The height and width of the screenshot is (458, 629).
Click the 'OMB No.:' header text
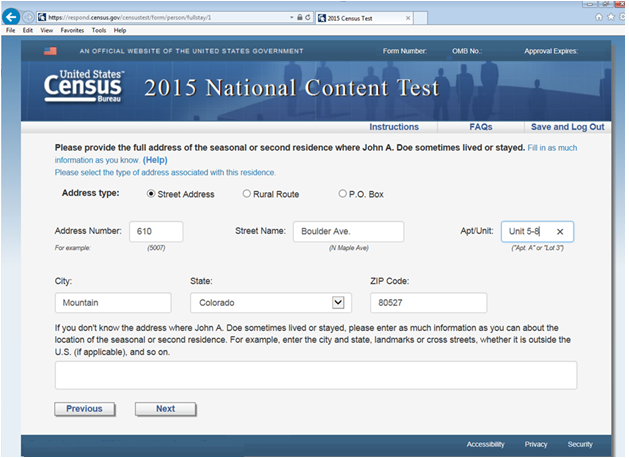[x=467, y=51]
